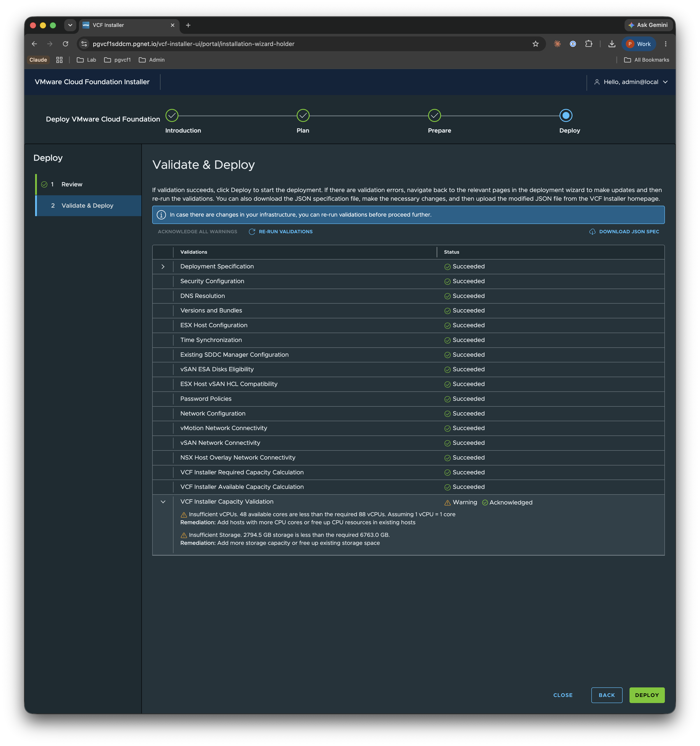Click Existing SDDC Manager Configuration row
Viewport: 700px width, 746px height.
408,355
